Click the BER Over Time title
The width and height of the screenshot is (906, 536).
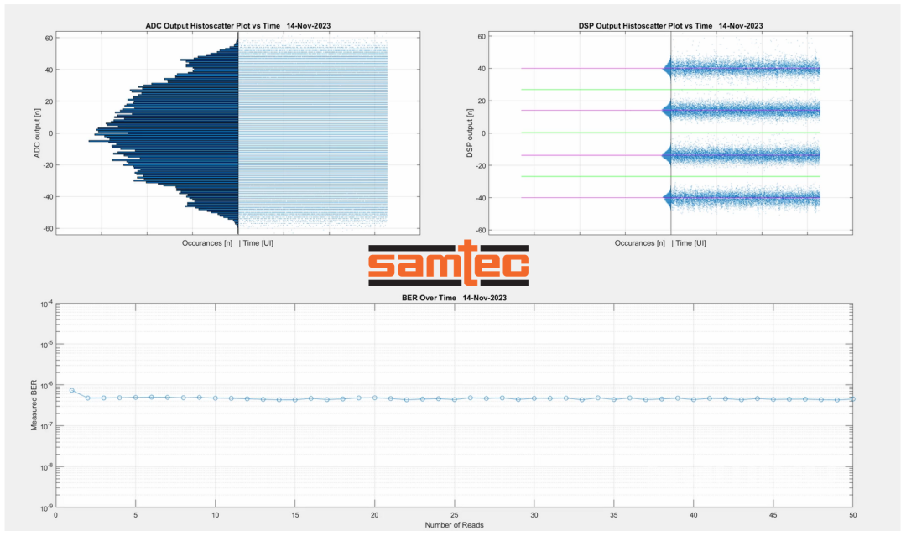(x=454, y=297)
